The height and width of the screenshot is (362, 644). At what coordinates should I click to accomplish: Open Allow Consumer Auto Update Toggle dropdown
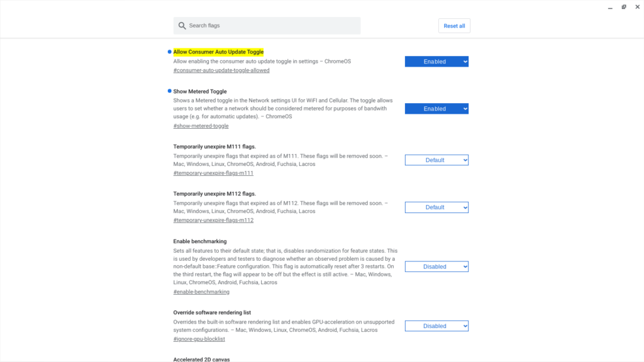[436, 62]
